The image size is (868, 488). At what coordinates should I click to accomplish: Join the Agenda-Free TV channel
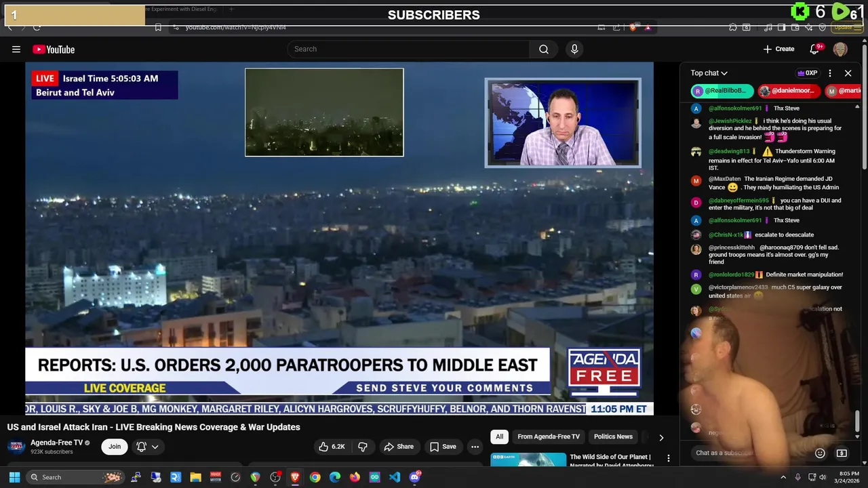(x=115, y=447)
